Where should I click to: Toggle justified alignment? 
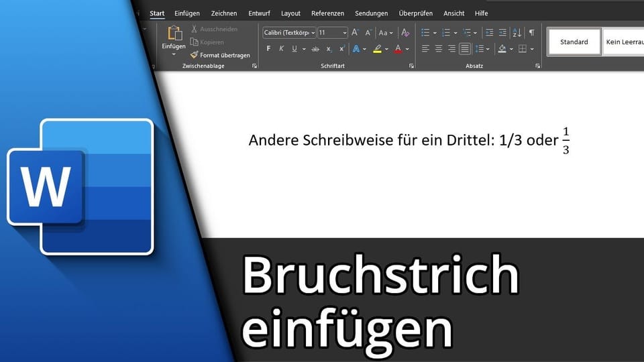pyautogui.click(x=465, y=49)
